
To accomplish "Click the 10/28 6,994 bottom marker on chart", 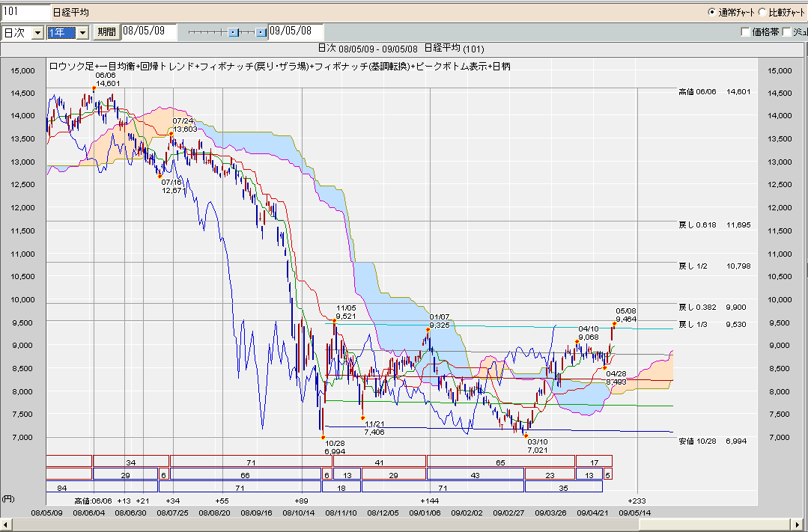I will (323, 437).
